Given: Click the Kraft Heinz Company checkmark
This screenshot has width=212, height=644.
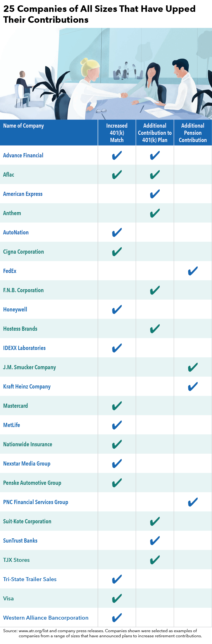Looking at the screenshot, I should [193, 386].
